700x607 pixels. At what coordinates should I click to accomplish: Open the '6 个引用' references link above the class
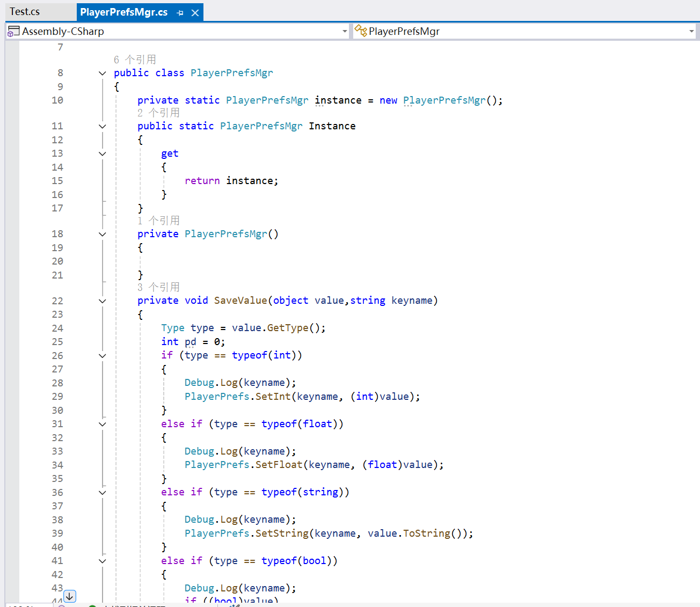(x=135, y=60)
